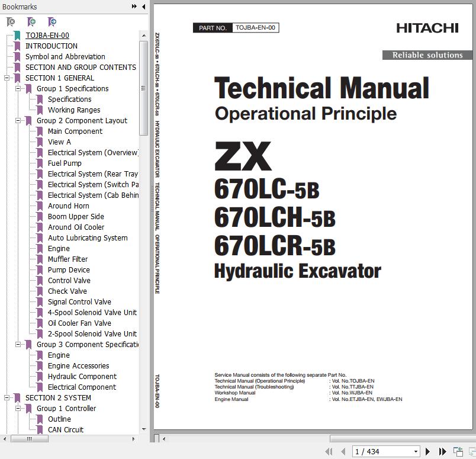Open Muffler Filter bookmark
476x459 pixels.
pyautogui.click(x=67, y=259)
